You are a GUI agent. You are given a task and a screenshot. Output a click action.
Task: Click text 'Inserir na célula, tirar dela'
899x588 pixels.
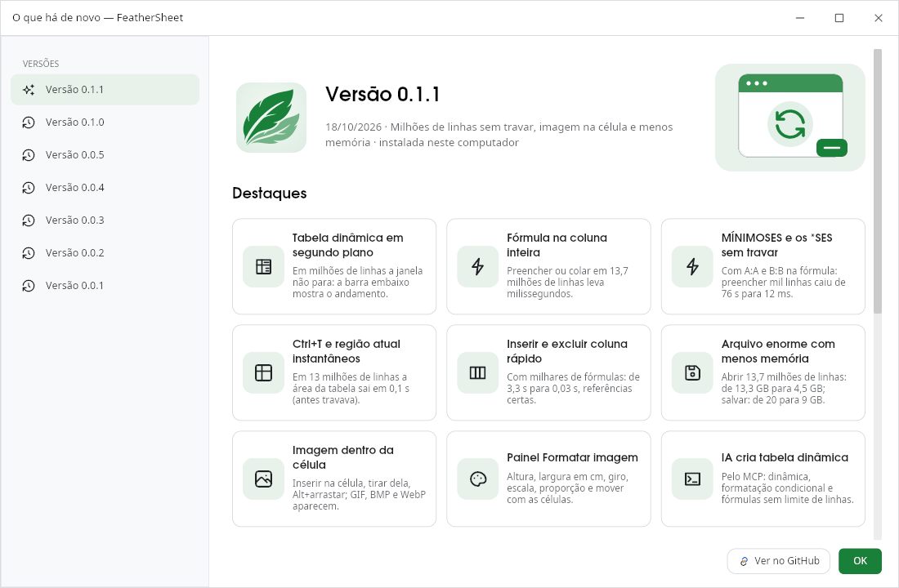pyautogui.click(x=351, y=483)
